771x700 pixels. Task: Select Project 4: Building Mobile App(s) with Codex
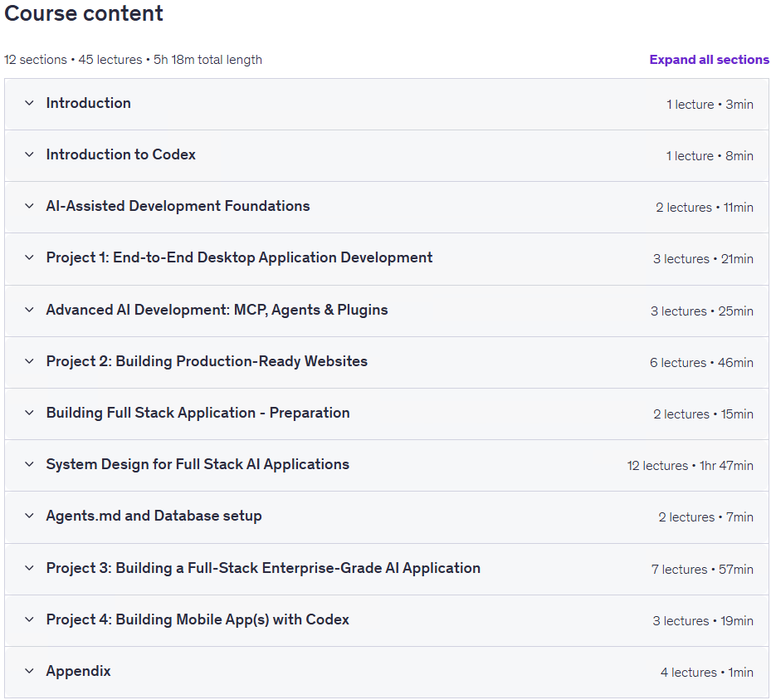[198, 619]
